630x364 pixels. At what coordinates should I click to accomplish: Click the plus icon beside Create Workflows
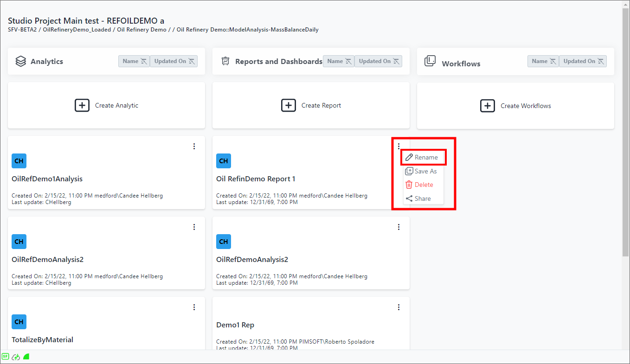pyautogui.click(x=487, y=106)
